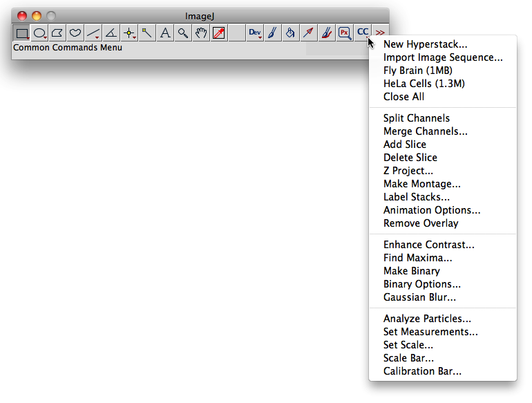Select the Angle tool

coord(112,33)
